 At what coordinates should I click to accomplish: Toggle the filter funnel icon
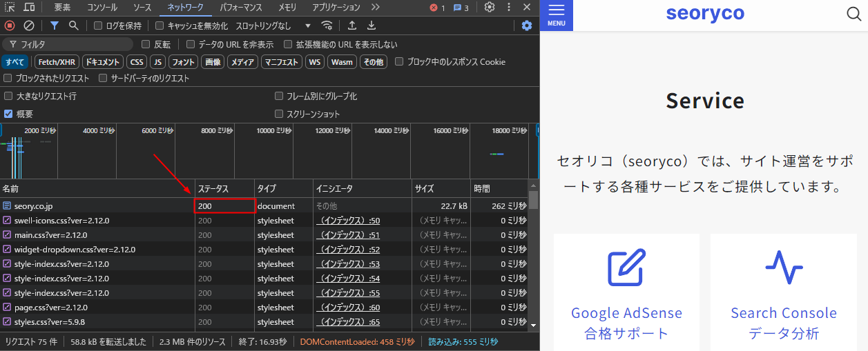[54, 26]
